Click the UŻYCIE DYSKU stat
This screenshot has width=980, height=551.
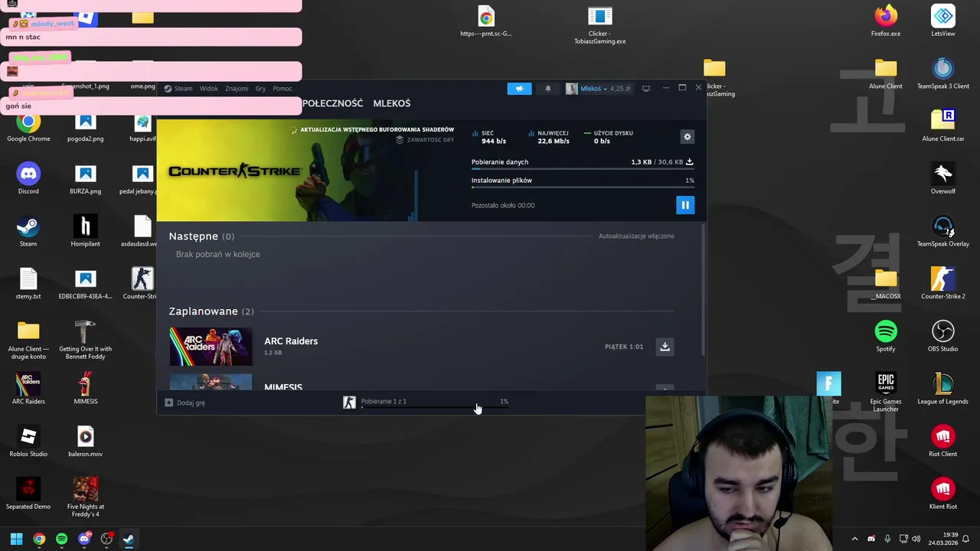pos(608,137)
